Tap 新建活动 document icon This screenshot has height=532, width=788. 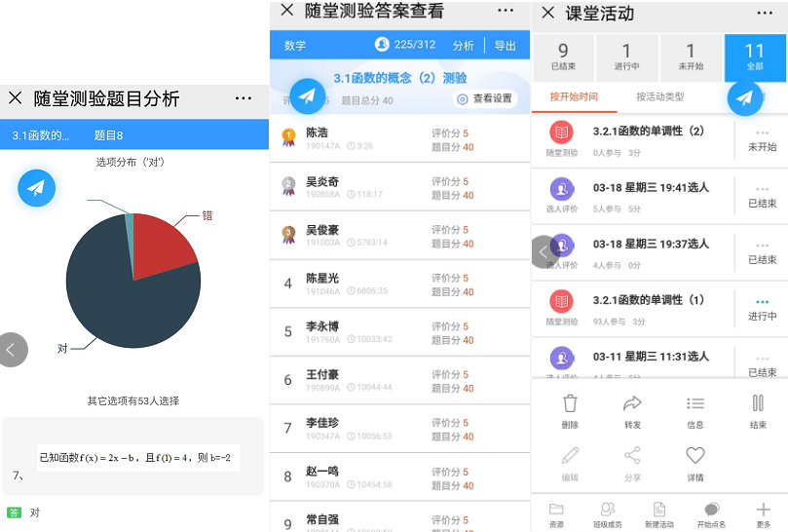(x=659, y=512)
